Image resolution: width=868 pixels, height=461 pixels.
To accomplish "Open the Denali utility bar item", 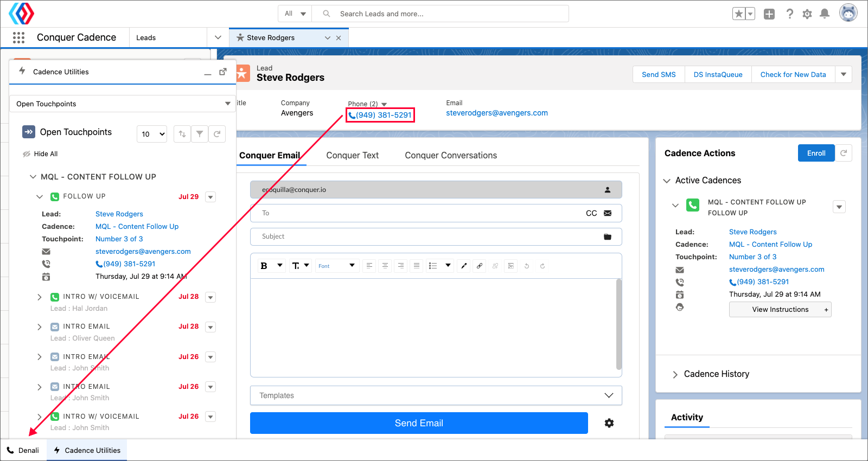I will 23,450.
